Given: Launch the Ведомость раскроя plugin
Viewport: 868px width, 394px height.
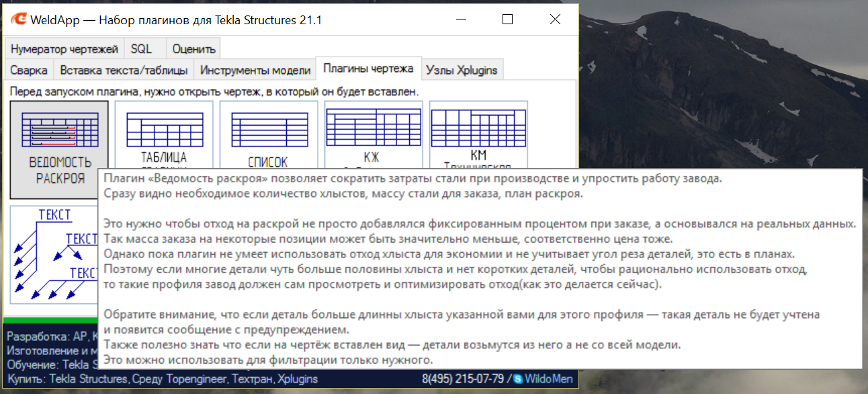Looking at the screenshot, I should click(60, 149).
